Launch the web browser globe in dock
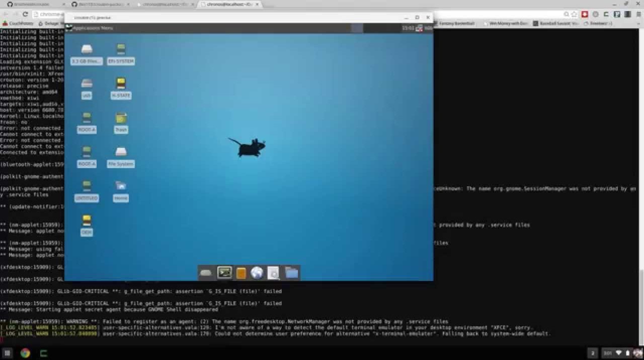The image size is (644, 360). pos(257,272)
